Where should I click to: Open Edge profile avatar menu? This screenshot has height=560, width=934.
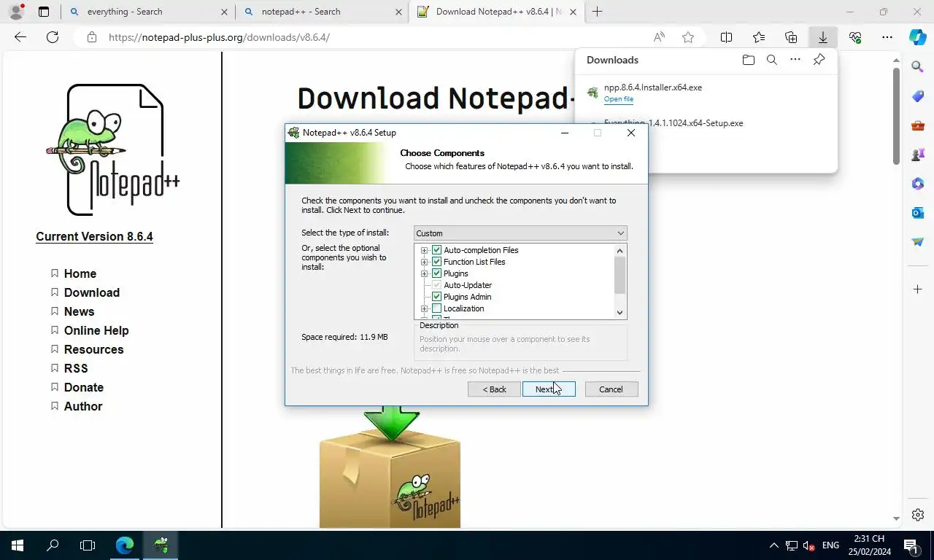tap(16, 12)
